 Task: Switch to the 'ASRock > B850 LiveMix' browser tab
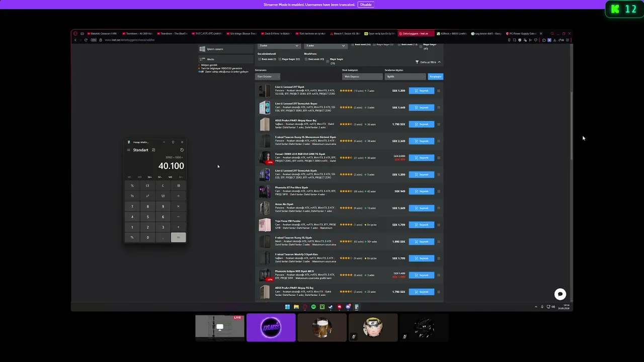pos(451,34)
